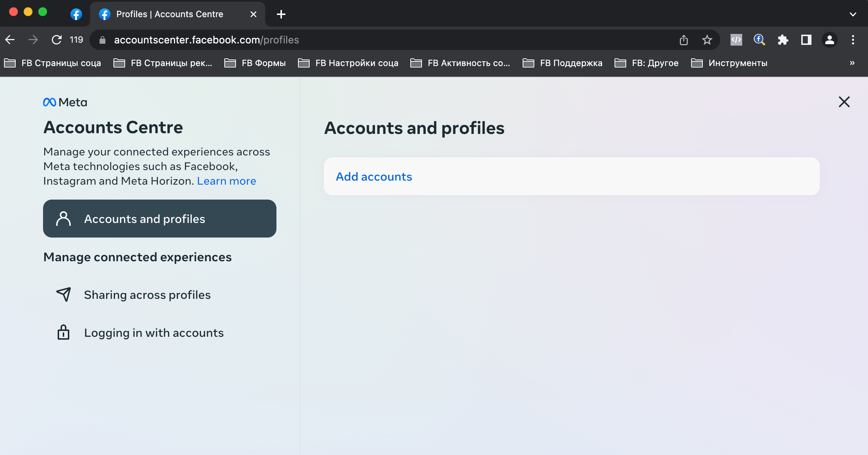Open the Chrome three-dot menu

[x=853, y=40]
